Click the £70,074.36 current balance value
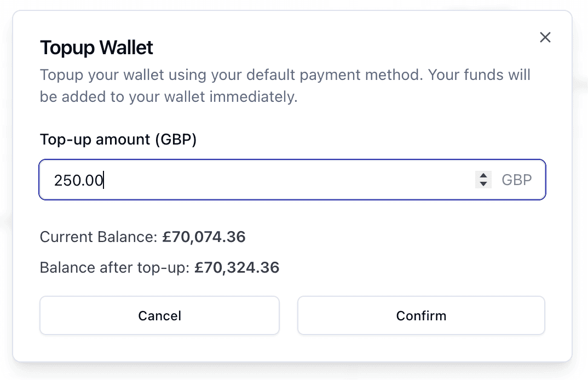This screenshot has width=588, height=380. point(204,237)
